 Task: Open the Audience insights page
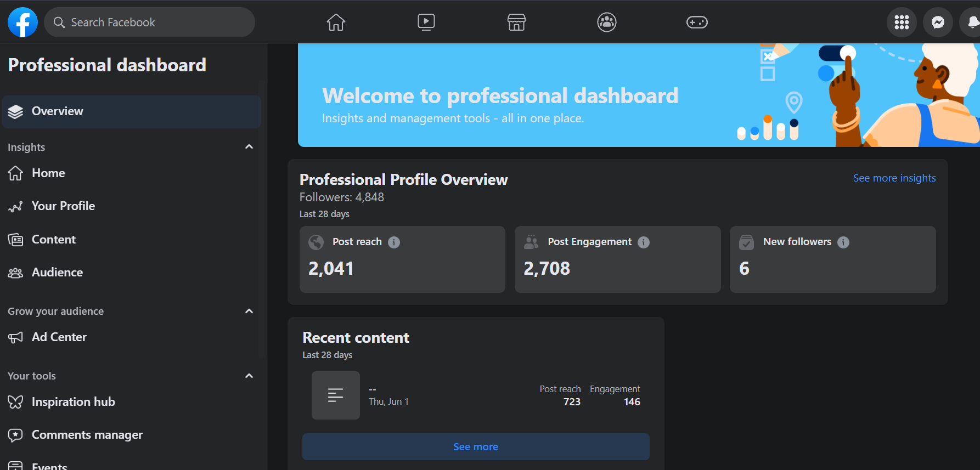132,273
